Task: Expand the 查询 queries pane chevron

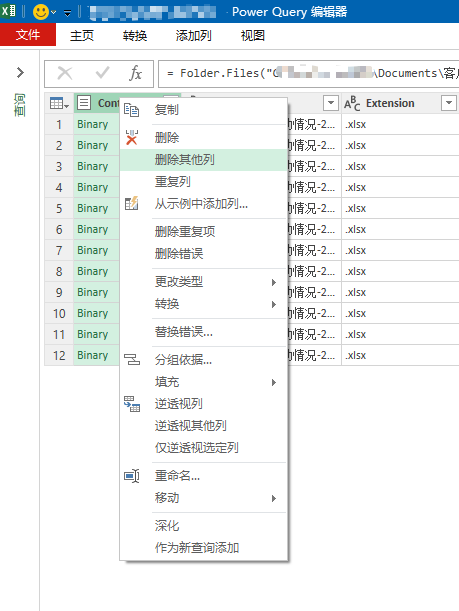Action: click(x=20, y=72)
